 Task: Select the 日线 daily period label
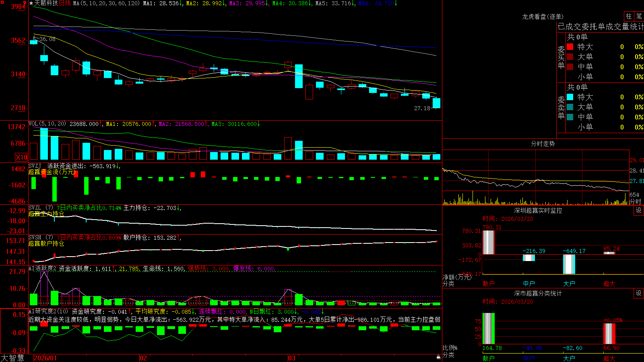(x=65, y=3)
